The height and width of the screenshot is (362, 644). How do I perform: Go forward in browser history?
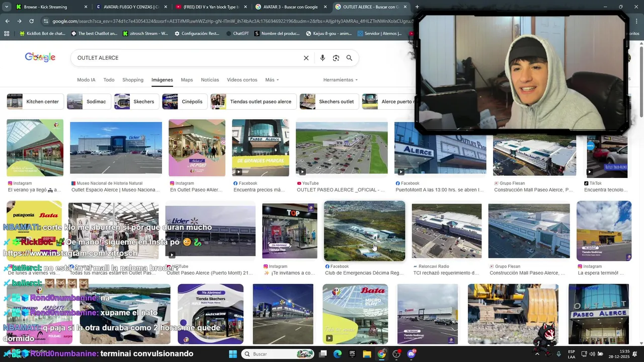[x=19, y=21]
